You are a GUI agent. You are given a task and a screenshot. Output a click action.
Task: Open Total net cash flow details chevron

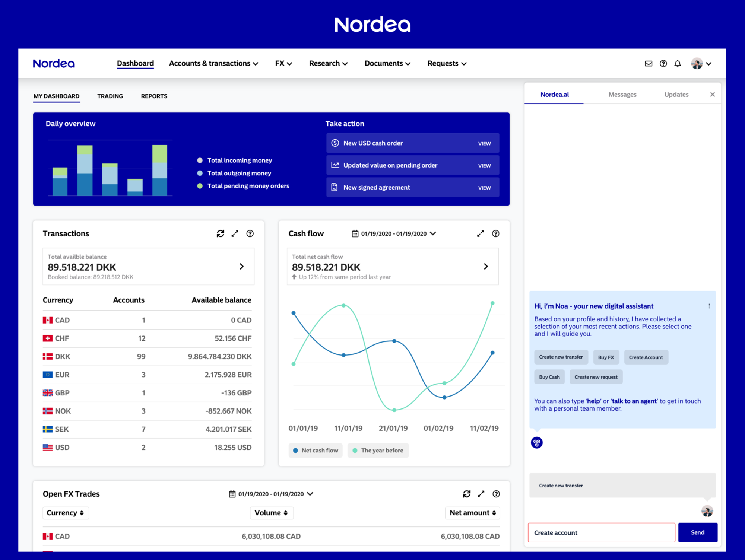486,267
